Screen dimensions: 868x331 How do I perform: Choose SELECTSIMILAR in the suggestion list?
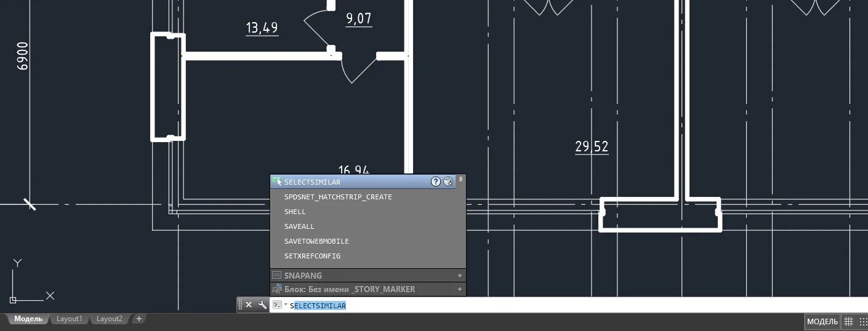click(x=363, y=182)
